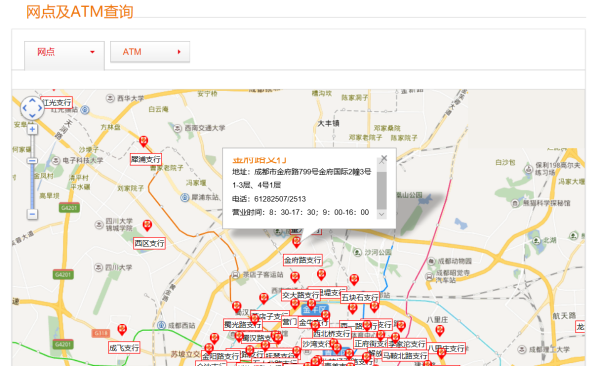This screenshot has width=600, height=366.
Task: Click the 熊猫科学探秘馆 icon
Action: point(515,203)
